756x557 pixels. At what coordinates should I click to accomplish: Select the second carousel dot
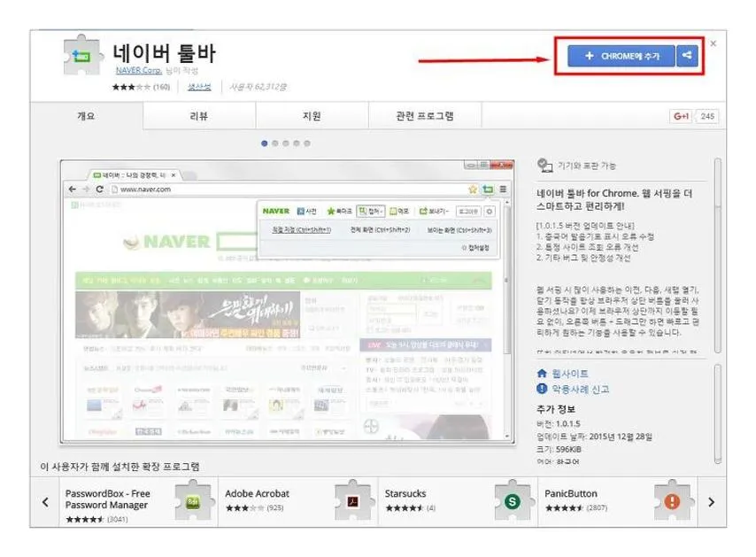coord(274,143)
